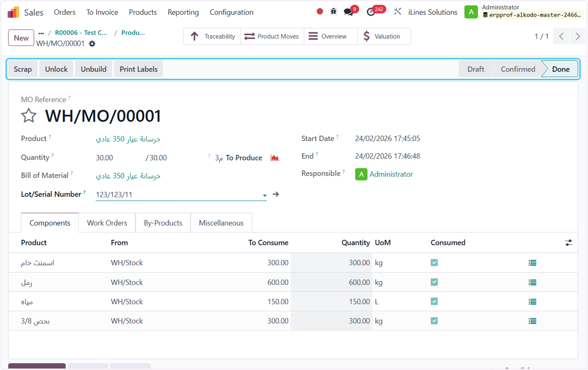Click the Unbuild button

click(94, 69)
